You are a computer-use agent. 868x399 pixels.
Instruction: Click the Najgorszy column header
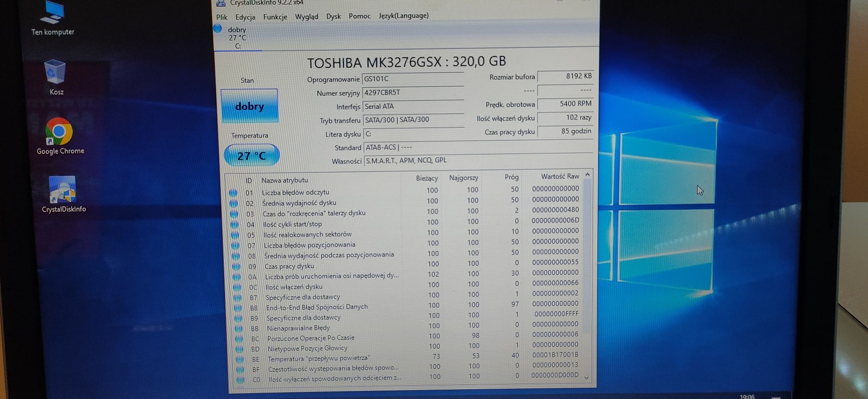464,178
